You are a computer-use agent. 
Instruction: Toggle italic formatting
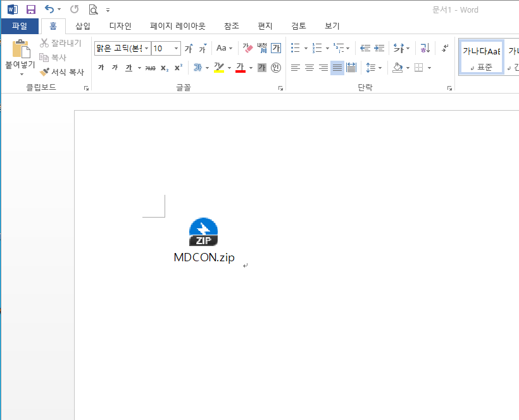(x=115, y=68)
